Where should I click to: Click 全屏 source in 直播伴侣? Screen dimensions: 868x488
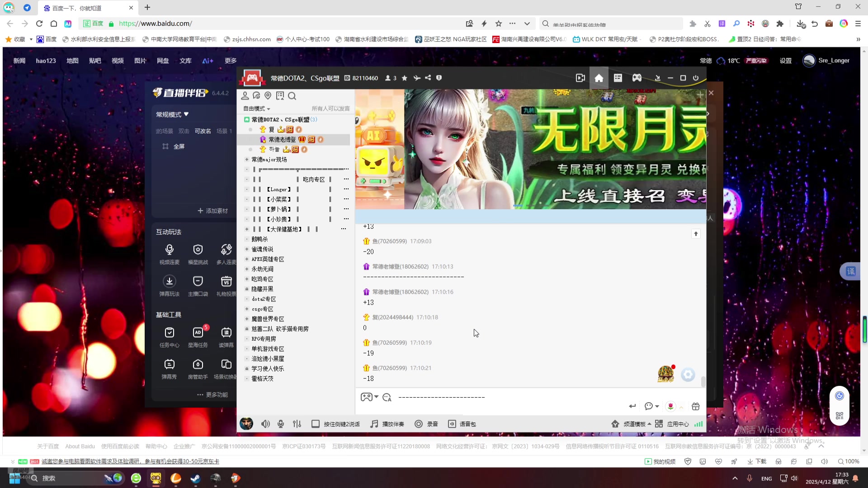click(x=174, y=146)
